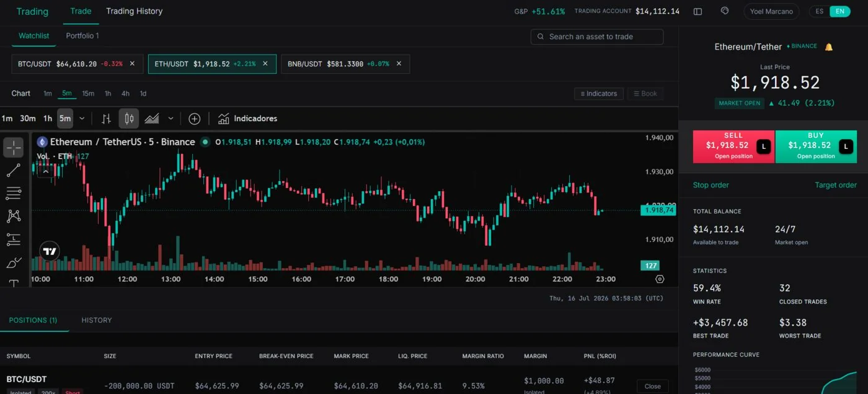Open the theme palette icon
This screenshot has height=394, width=868.
[725, 11]
